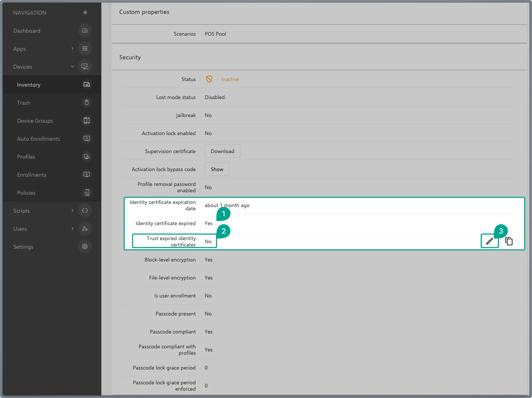Open the Inventory menu item
This screenshot has height=398, width=532.
tap(29, 85)
